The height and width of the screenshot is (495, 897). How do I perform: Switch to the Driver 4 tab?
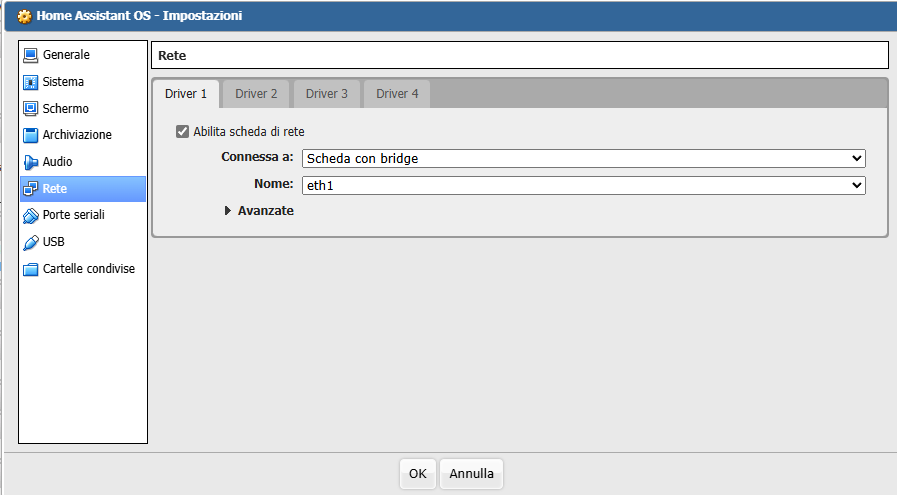pos(397,94)
